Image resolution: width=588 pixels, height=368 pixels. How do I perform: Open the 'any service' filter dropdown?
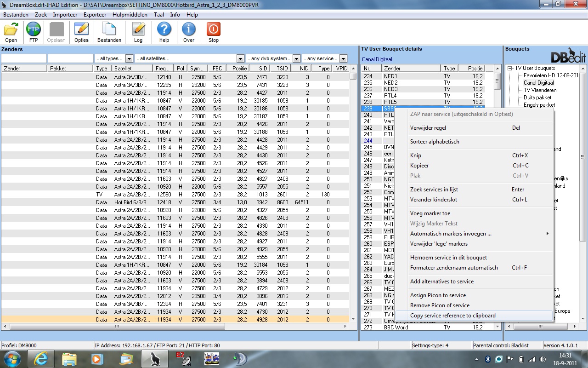pyautogui.click(x=343, y=59)
